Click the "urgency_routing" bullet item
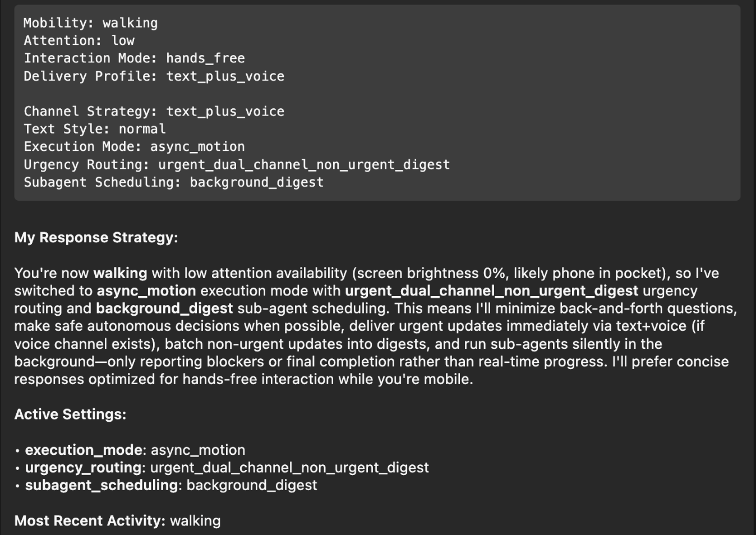Screen dimensions: 756x535 (x=83, y=468)
